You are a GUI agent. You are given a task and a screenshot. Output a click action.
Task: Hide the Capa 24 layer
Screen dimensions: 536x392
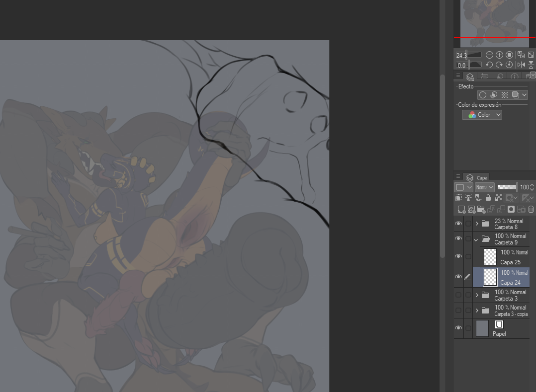point(458,277)
